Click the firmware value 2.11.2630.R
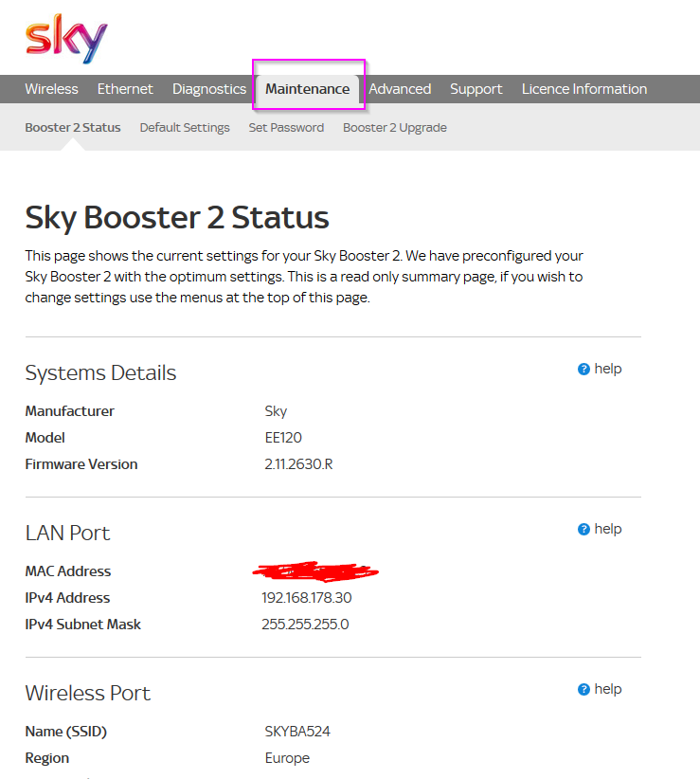700x779 pixels. 298,464
